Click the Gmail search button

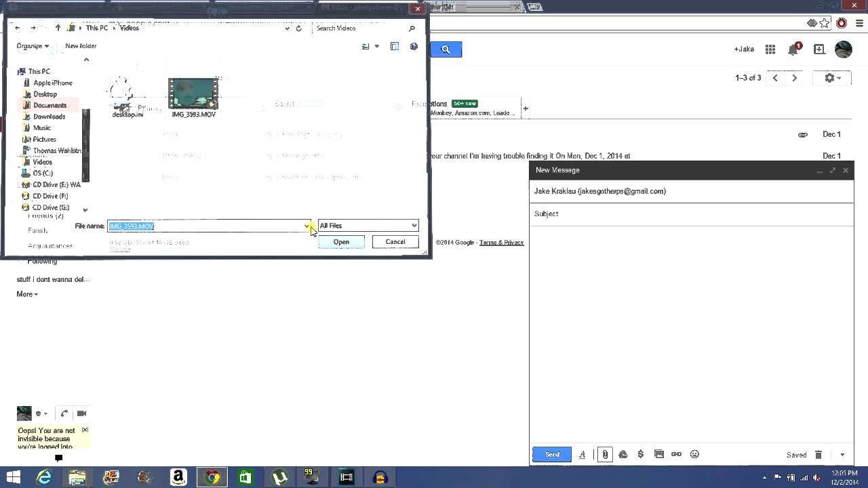[x=446, y=49]
